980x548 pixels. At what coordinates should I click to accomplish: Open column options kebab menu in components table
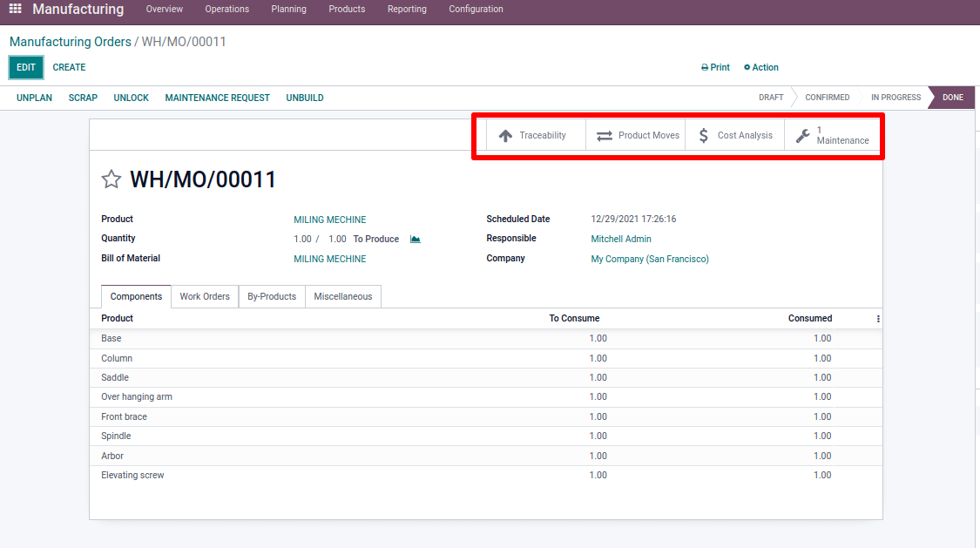pos(878,319)
